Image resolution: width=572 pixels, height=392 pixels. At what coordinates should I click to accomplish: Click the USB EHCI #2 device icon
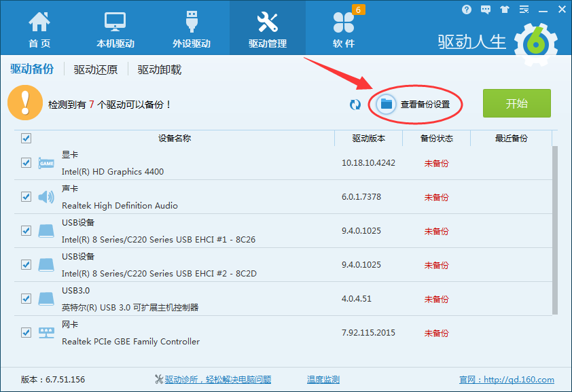(46, 265)
